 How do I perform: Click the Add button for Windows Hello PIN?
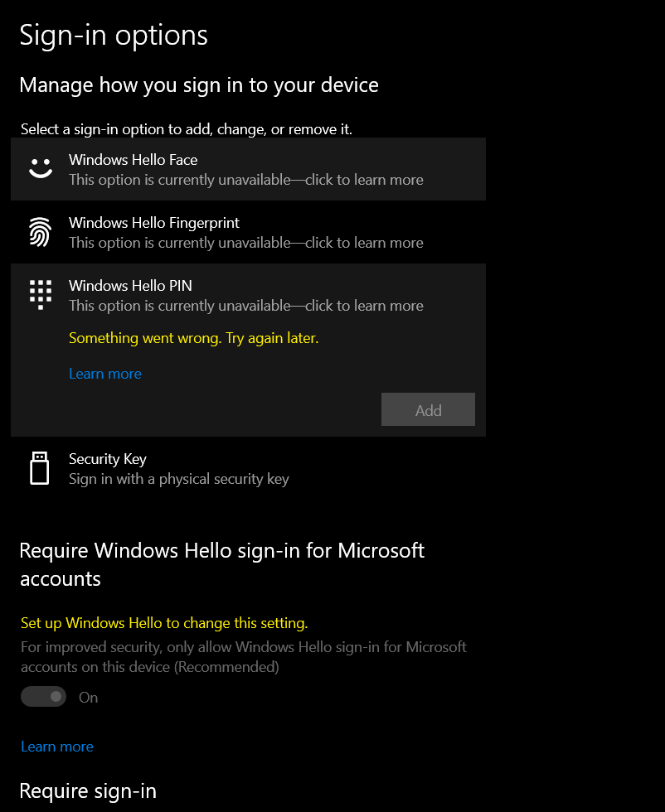pyautogui.click(x=428, y=409)
